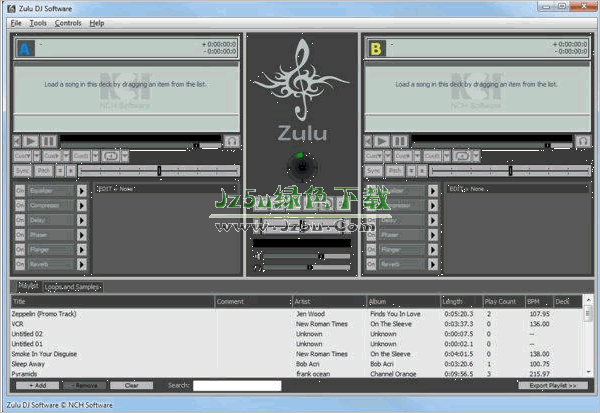Click the pitch slider on deck A
The height and width of the screenshot is (413, 600).
pyautogui.click(x=159, y=171)
